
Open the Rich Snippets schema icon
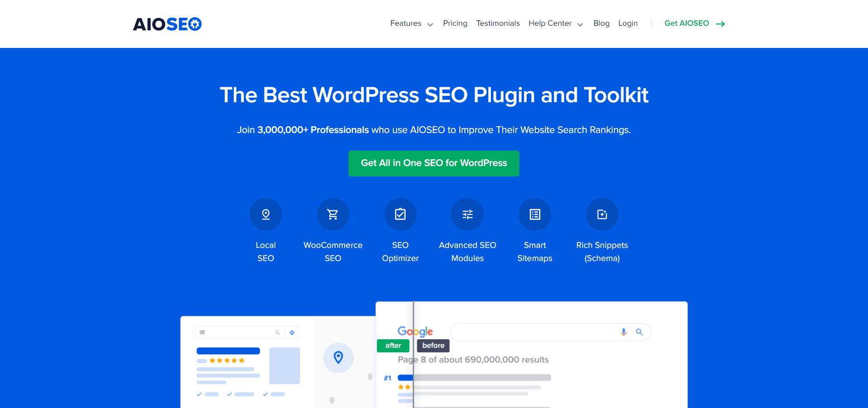pyautogui.click(x=602, y=214)
